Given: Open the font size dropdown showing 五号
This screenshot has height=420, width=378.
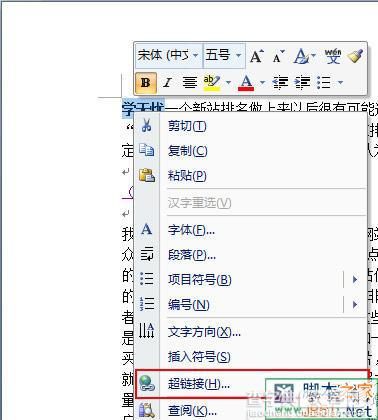Looking at the screenshot, I should [x=224, y=55].
